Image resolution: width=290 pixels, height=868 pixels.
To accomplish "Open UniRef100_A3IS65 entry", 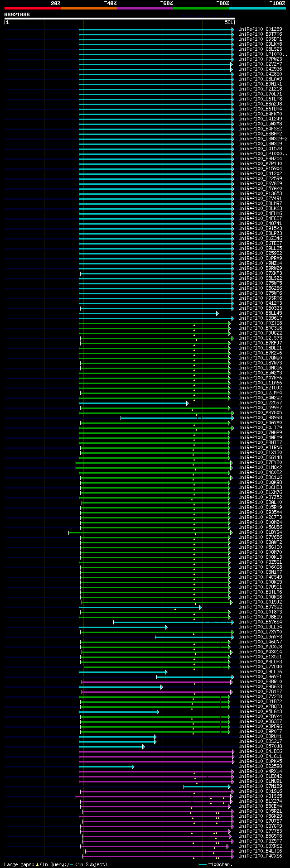I will pyautogui.click(x=260, y=796).
